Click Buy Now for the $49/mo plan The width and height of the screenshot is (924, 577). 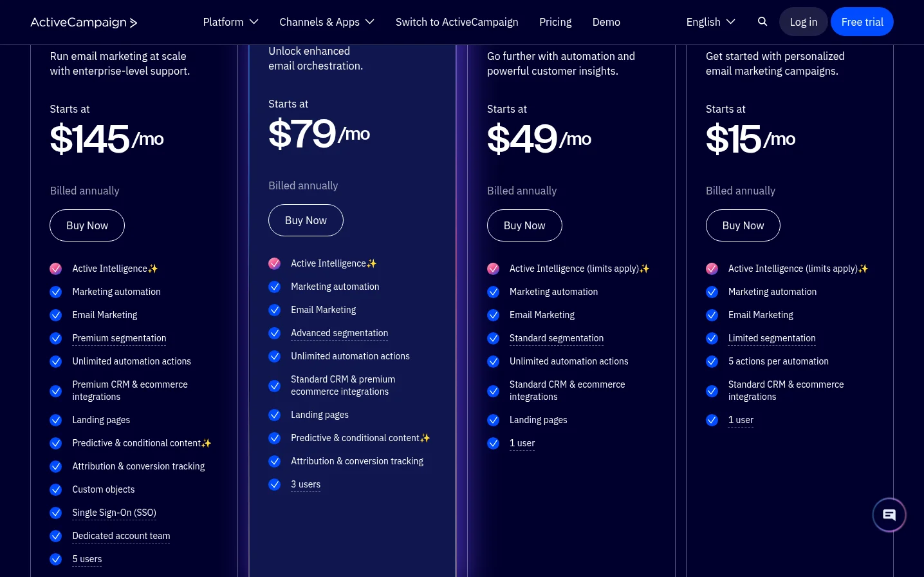point(524,225)
